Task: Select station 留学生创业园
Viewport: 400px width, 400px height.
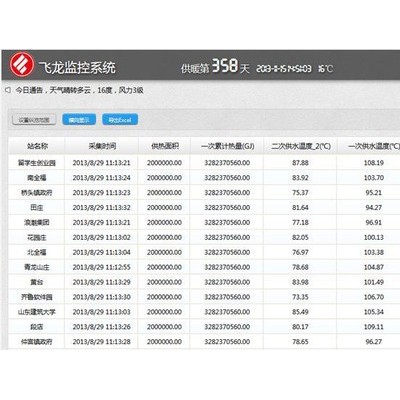Action: [37, 163]
